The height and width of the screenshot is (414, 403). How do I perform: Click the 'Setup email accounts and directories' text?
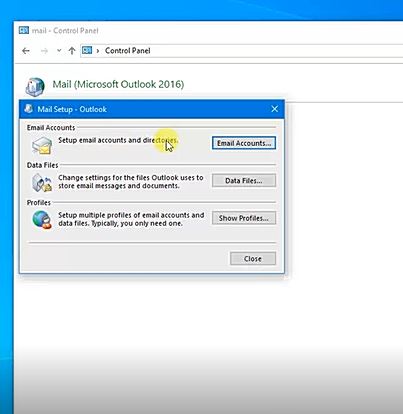point(118,140)
